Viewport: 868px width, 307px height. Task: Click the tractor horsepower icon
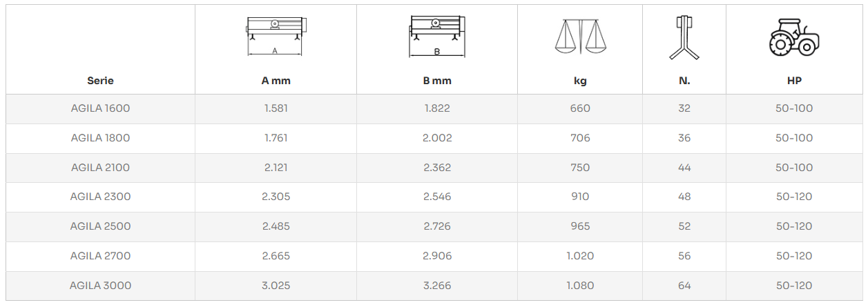(x=793, y=37)
